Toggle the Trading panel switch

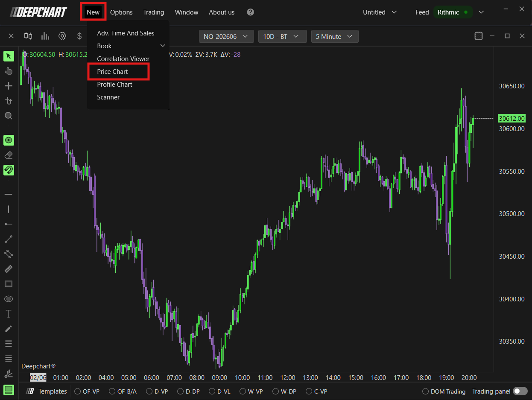tap(520, 391)
